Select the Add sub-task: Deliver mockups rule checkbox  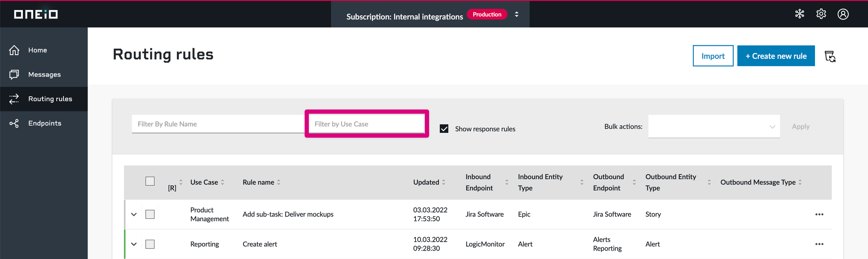pyautogui.click(x=150, y=214)
